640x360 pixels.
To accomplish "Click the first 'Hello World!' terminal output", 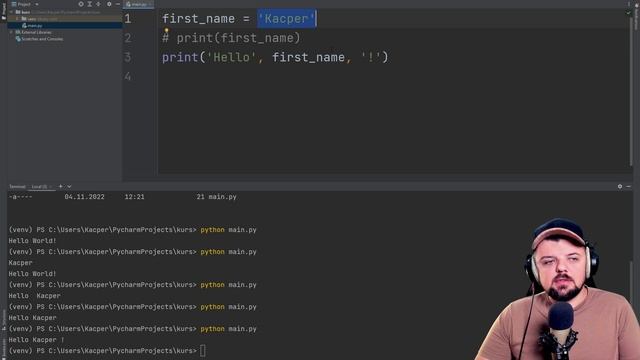I will pyautogui.click(x=32, y=241).
